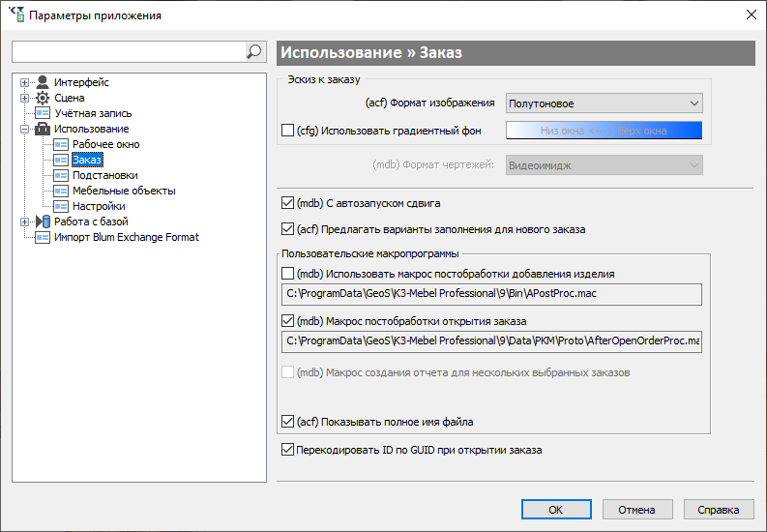Collapse the Использование tree node

click(x=24, y=129)
